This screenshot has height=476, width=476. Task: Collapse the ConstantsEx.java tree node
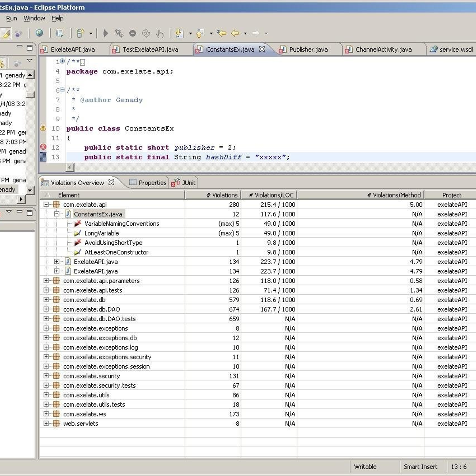tap(57, 214)
